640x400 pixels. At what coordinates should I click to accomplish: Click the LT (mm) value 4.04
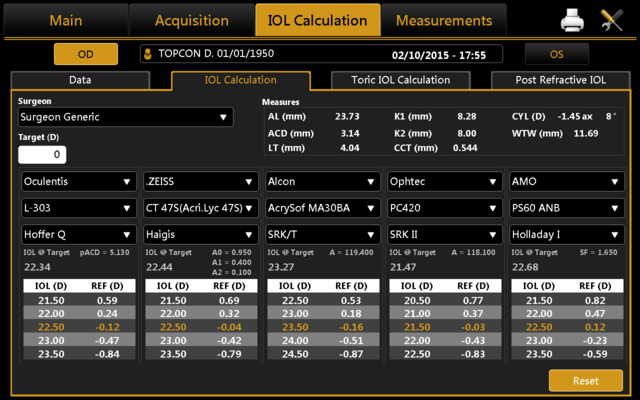coord(350,148)
